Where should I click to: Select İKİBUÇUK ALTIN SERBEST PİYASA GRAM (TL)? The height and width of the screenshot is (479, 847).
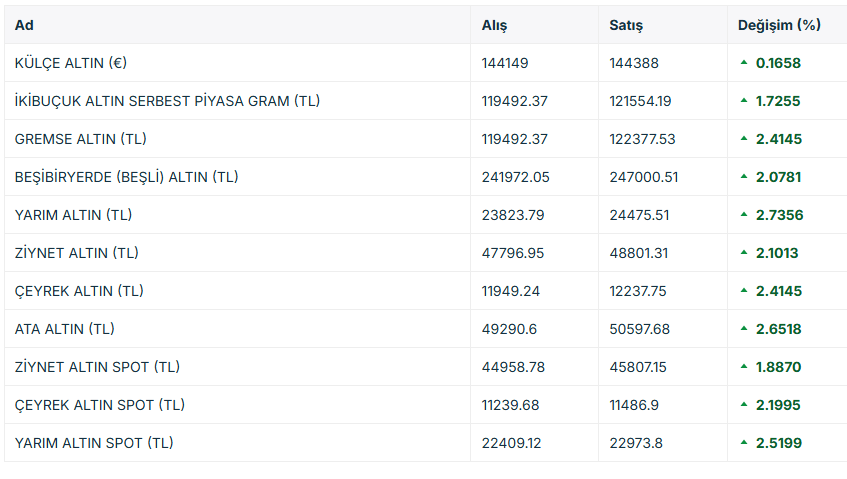[167, 101]
